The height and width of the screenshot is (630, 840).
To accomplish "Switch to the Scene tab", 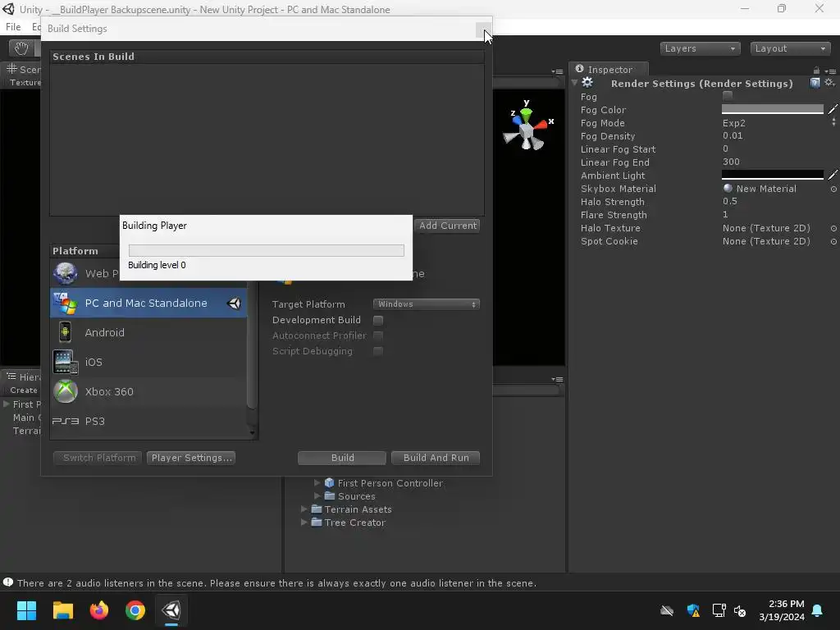I will pyautogui.click(x=22, y=69).
